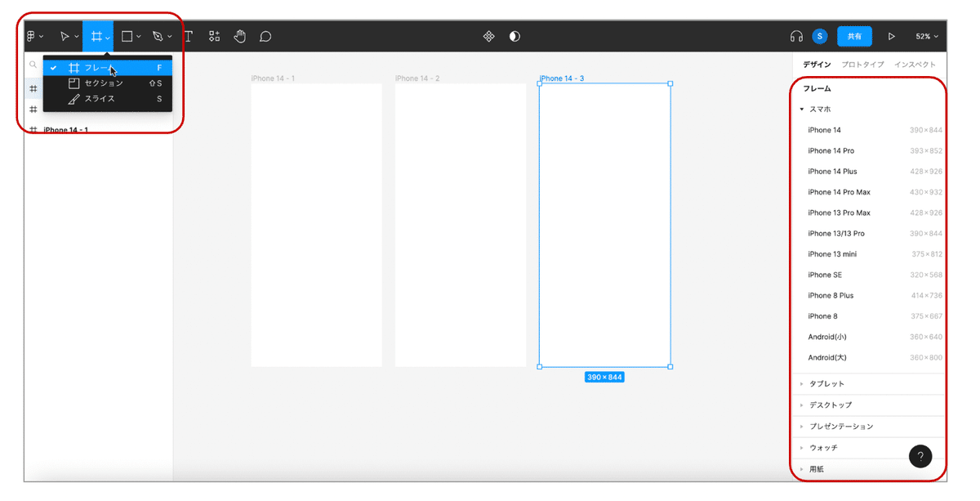The image size is (980, 501).
Task: Select the Comment tool
Action: point(265,37)
